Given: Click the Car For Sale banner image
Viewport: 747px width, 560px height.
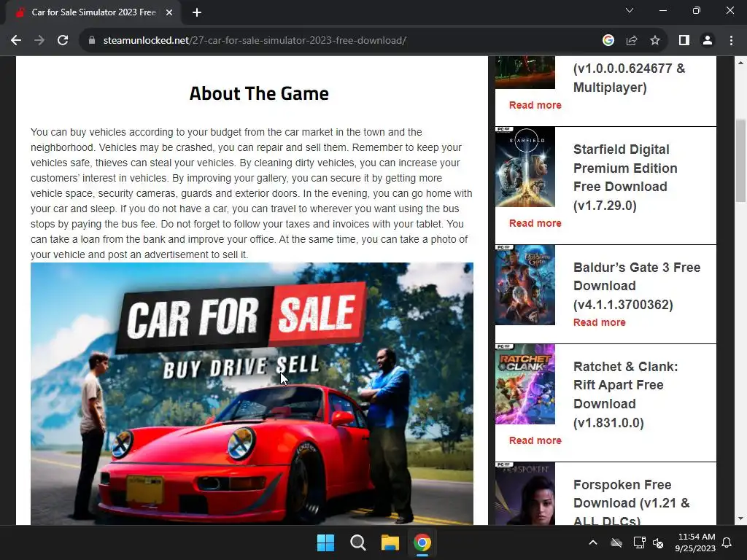Looking at the screenshot, I should 252,394.
